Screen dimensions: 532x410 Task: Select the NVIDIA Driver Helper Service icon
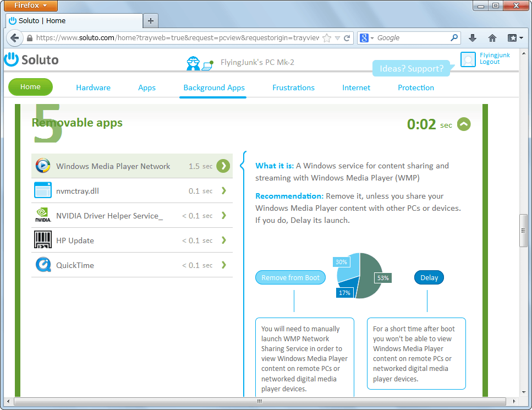pos(43,215)
